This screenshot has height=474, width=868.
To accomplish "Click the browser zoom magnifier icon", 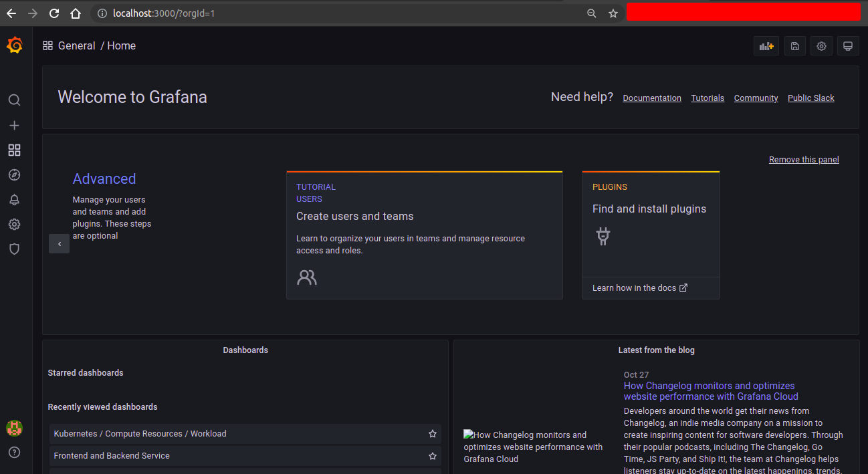I will point(592,13).
